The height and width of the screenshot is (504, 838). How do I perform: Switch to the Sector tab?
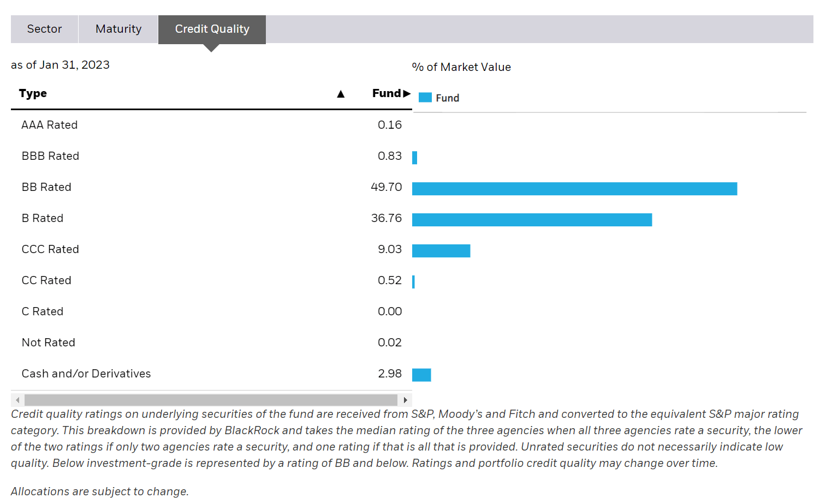tap(44, 29)
